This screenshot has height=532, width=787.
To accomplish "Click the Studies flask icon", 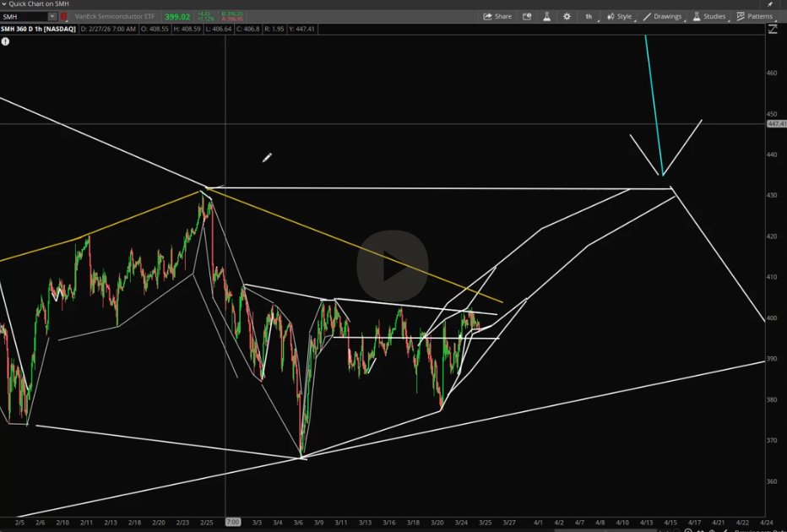I will pos(696,16).
